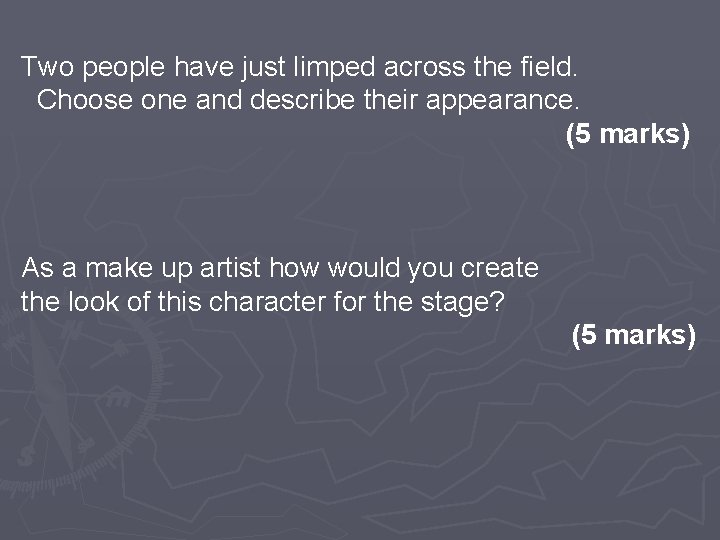
Task: Select the first "(5 marks)" label
Action: coord(627,134)
